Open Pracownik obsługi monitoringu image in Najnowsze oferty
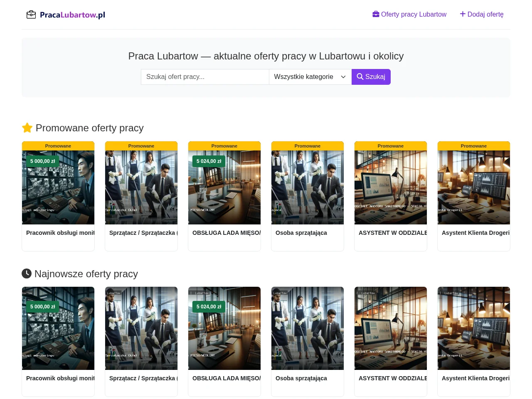The height and width of the screenshot is (399, 532). (58, 328)
